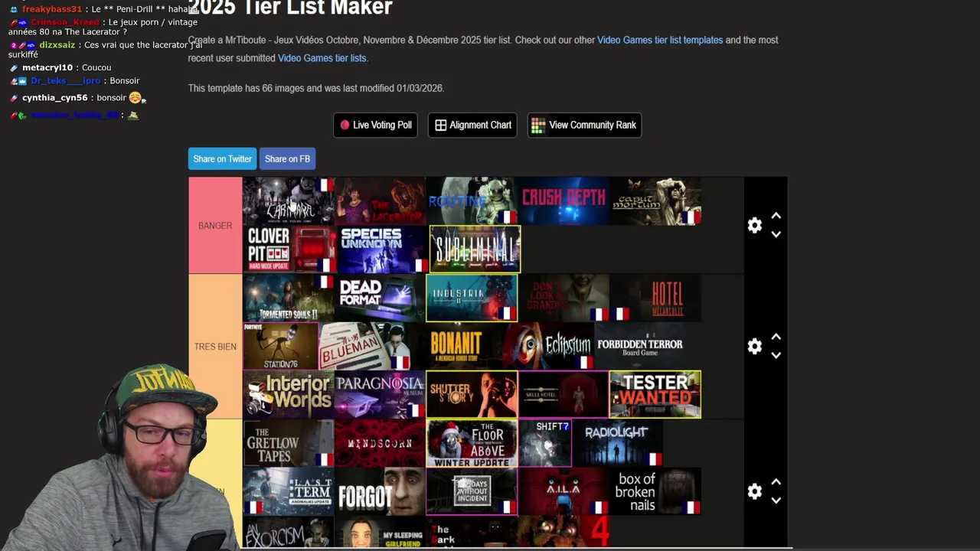The width and height of the screenshot is (980, 551).
Task: Start a Live Voting Poll
Action: click(x=375, y=125)
